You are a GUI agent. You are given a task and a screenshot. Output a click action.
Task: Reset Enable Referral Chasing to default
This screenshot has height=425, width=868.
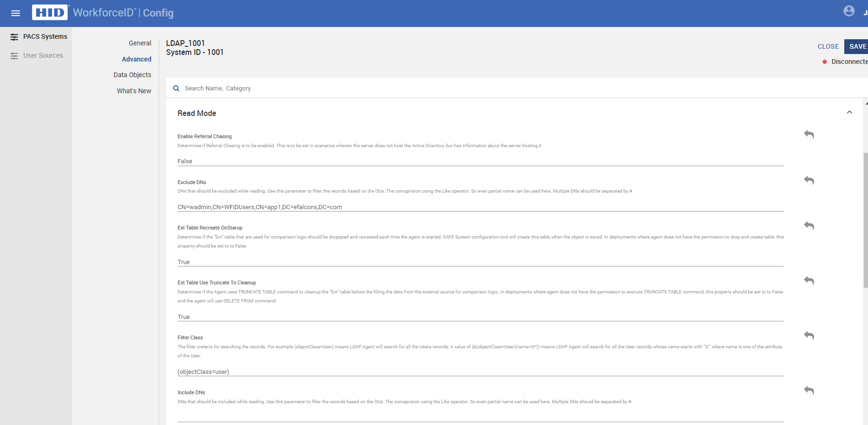[x=809, y=134]
